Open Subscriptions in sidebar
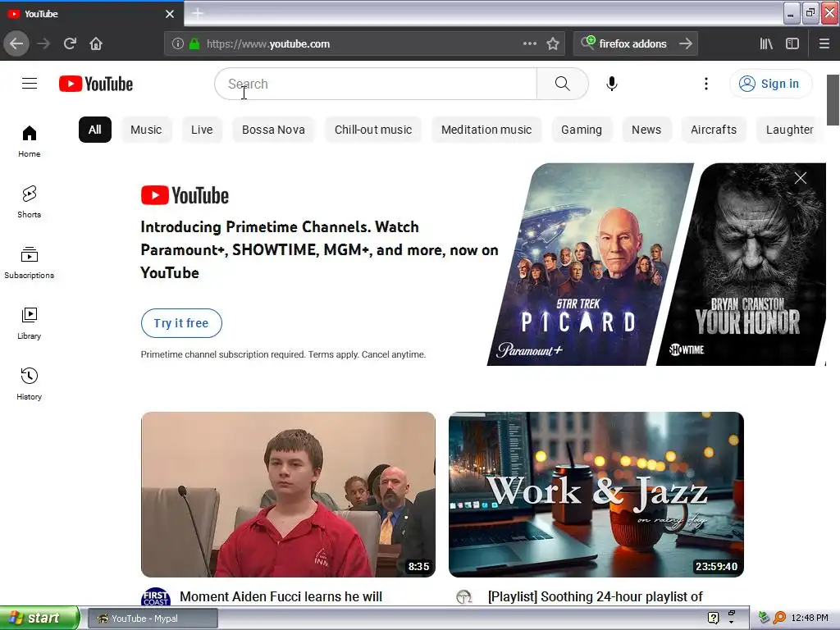Viewport: 840px width, 630px height. [x=30, y=262]
